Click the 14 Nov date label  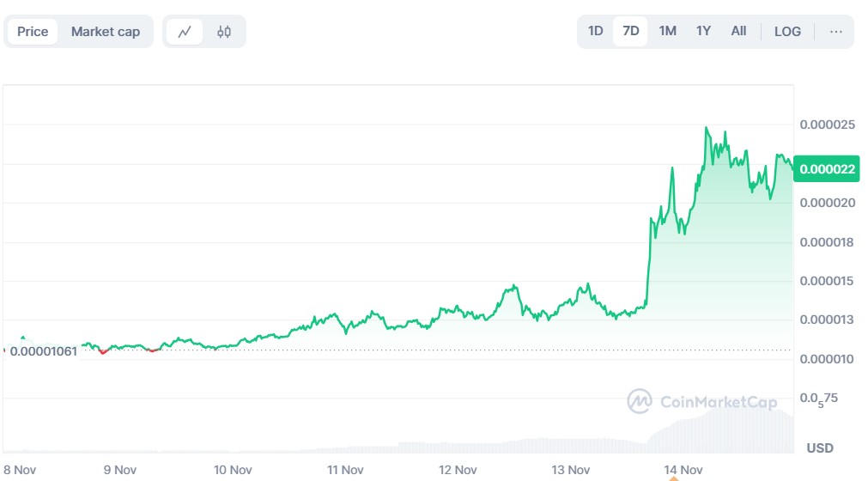coord(683,470)
